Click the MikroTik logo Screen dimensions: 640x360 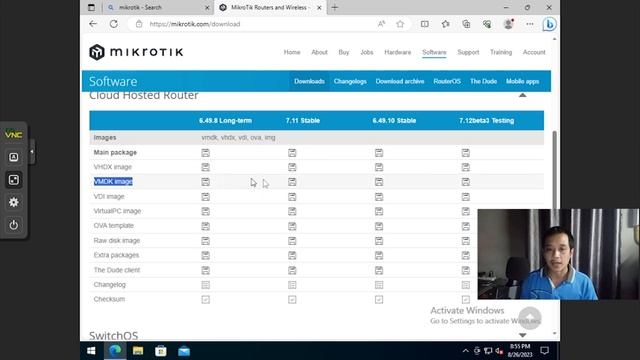(136, 52)
